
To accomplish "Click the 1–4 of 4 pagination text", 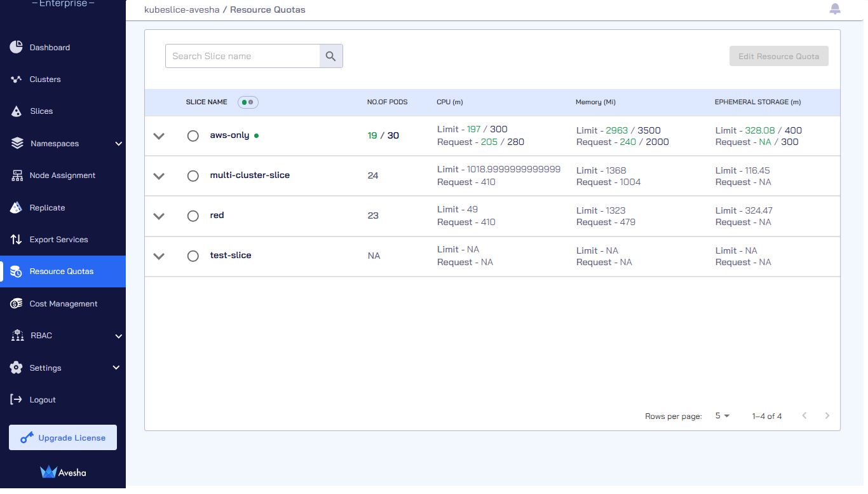I will click(767, 416).
